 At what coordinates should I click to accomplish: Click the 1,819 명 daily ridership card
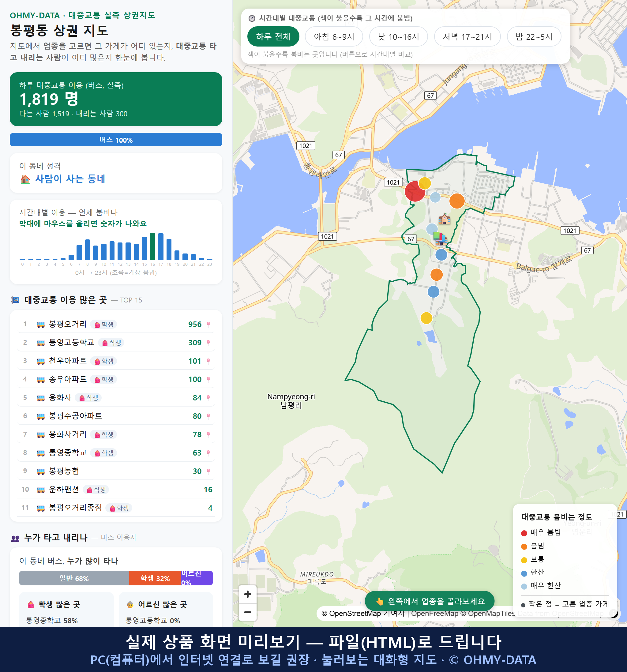point(116,99)
